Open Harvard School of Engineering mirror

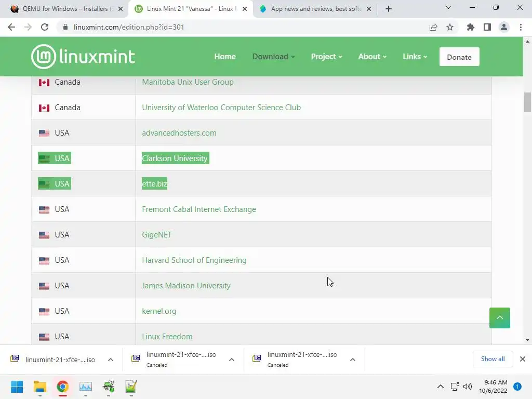[194, 260]
